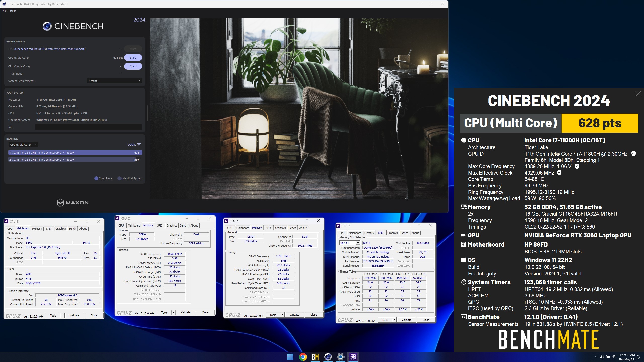This screenshot has height=362, width=644.
Task: Open Google Chrome from the taskbar
Action: [x=303, y=357]
